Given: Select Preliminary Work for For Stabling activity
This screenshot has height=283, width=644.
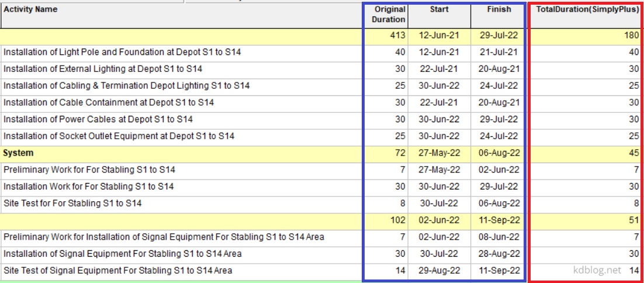Looking at the screenshot, I should pos(89,170).
